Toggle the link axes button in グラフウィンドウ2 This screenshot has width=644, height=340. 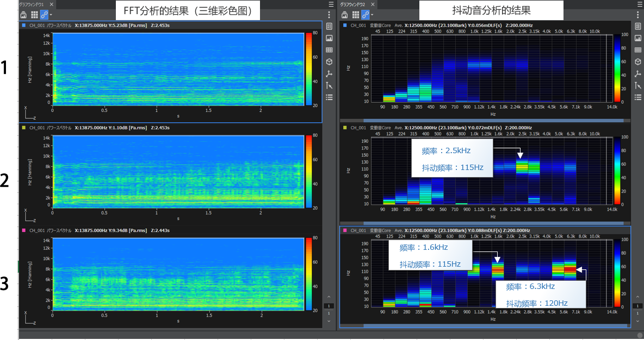365,15
